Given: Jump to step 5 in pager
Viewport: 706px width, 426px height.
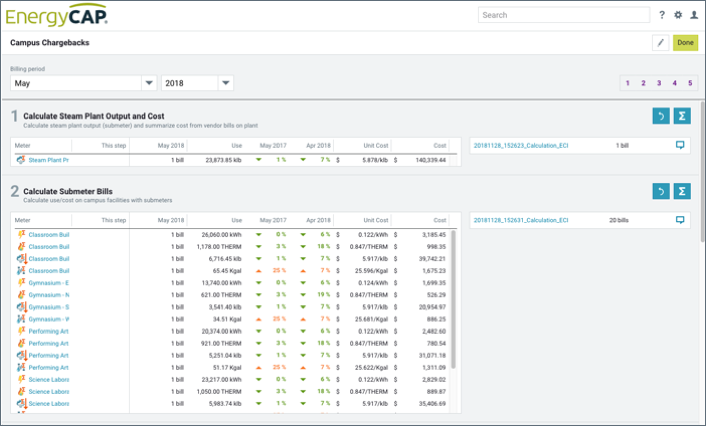Looking at the screenshot, I should (x=690, y=83).
